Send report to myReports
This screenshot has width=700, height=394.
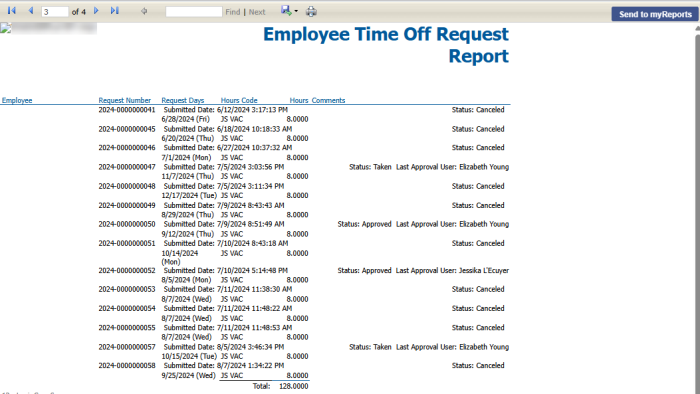[x=654, y=14]
